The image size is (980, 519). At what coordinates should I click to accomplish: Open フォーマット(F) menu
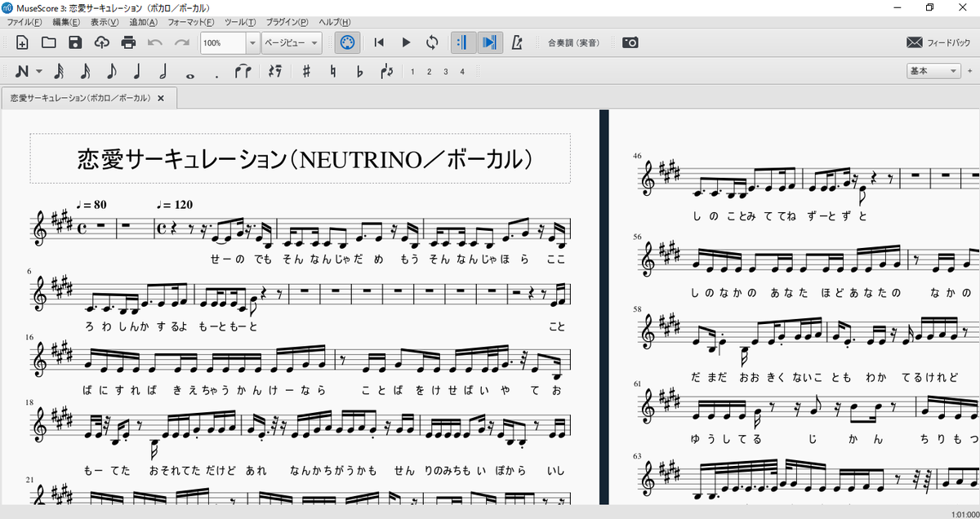191,22
